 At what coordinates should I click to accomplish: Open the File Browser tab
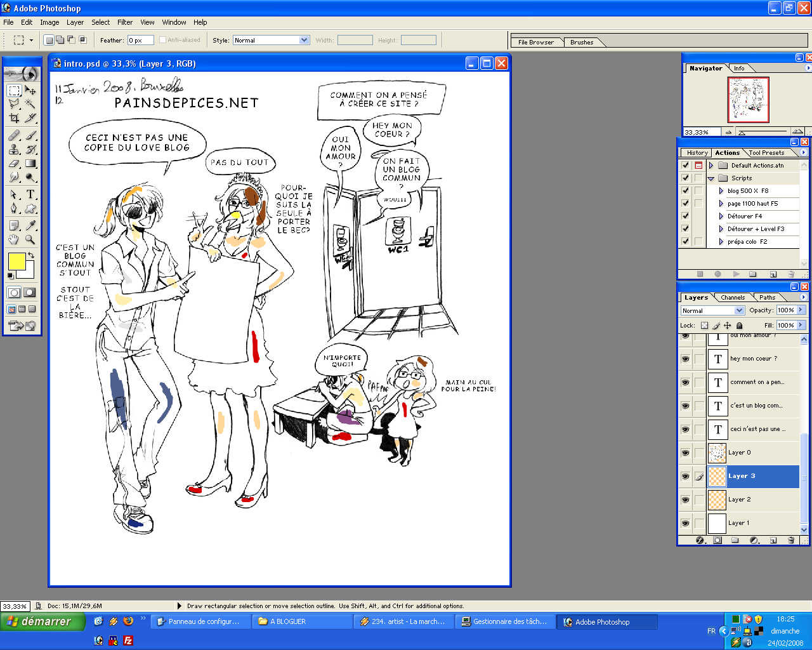click(x=536, y=42)
